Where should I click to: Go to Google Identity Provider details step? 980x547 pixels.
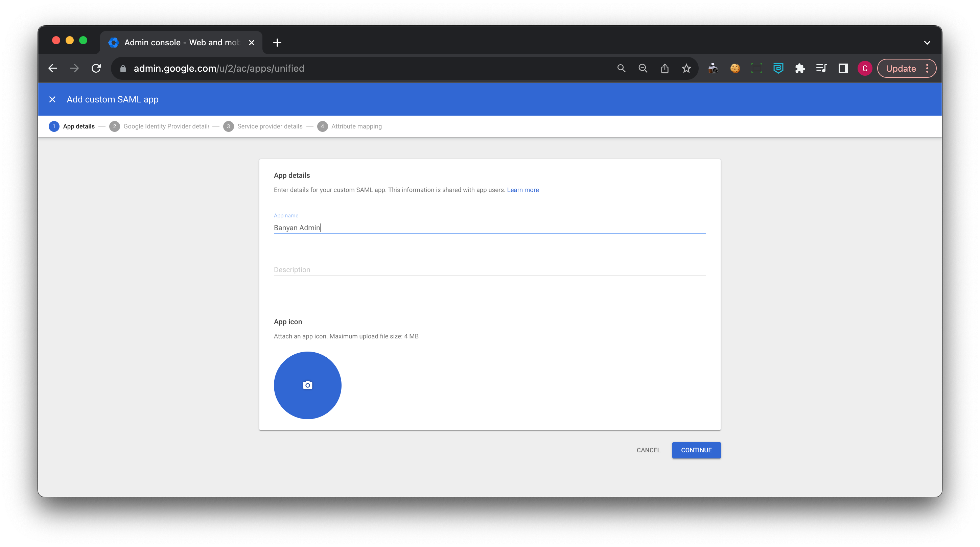click(166, 126)
